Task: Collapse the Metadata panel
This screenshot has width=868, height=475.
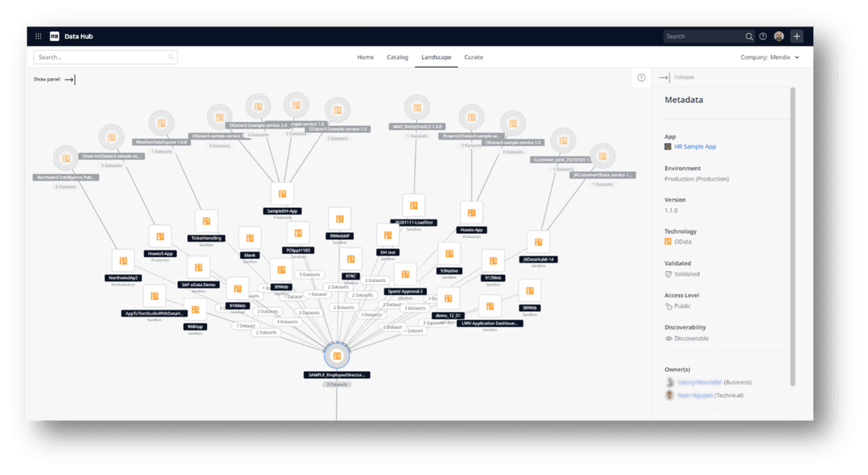Action: coord(677,77)
